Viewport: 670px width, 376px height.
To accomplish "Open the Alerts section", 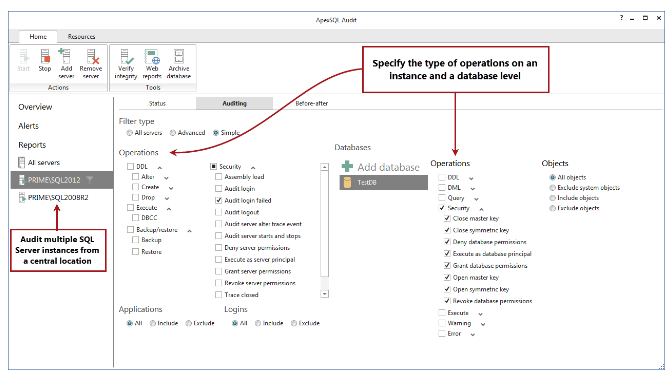I will tap(28, 126).
